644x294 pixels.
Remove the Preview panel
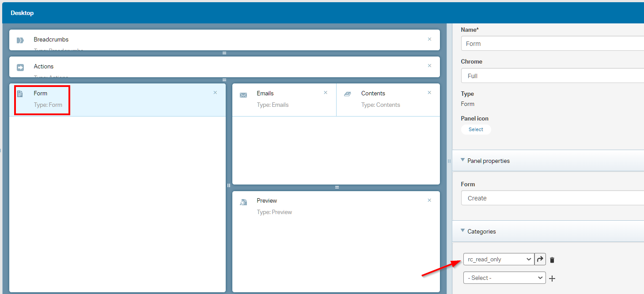(x=429, y=200)
